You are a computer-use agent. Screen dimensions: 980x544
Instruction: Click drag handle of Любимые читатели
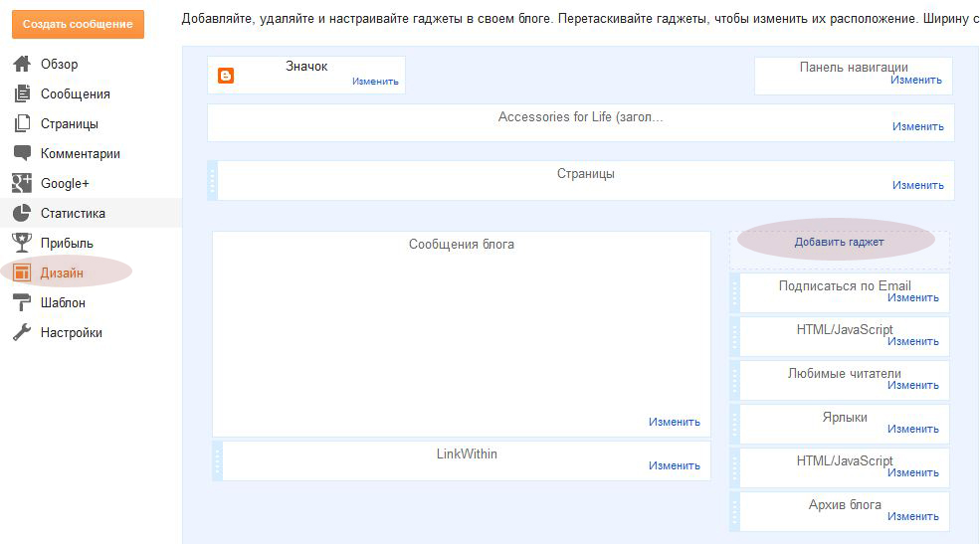(735, 380)
